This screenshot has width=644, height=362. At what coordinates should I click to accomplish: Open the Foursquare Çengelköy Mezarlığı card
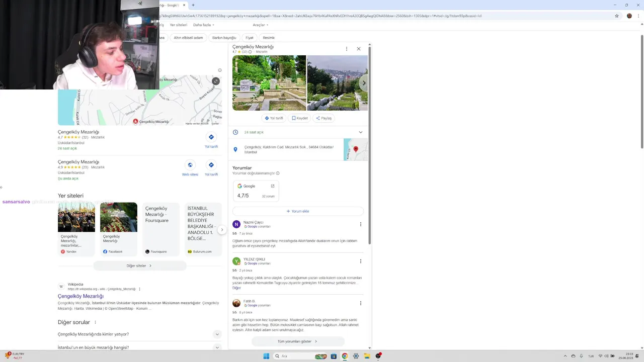tap(161, 229)
